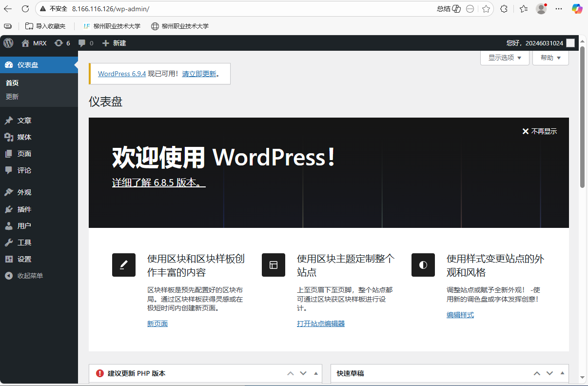Screen dimensions: 588x386
Task: Click layout icon beside 使用区块主题定制整个站点
Action: 274,265
